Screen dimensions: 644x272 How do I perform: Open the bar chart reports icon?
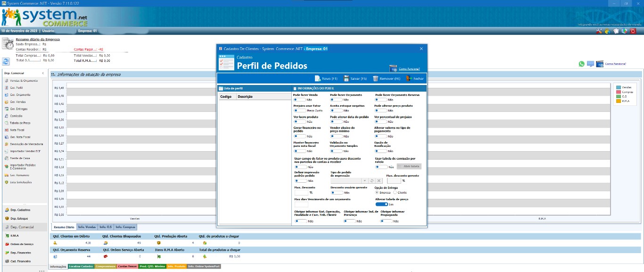[624, 31]
